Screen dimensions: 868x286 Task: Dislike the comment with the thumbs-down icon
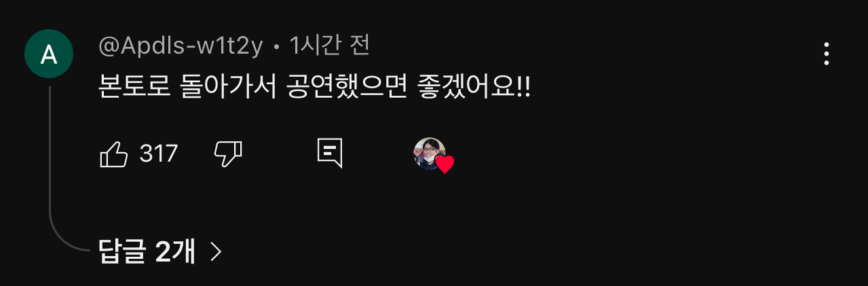click(x=228, y=154)
